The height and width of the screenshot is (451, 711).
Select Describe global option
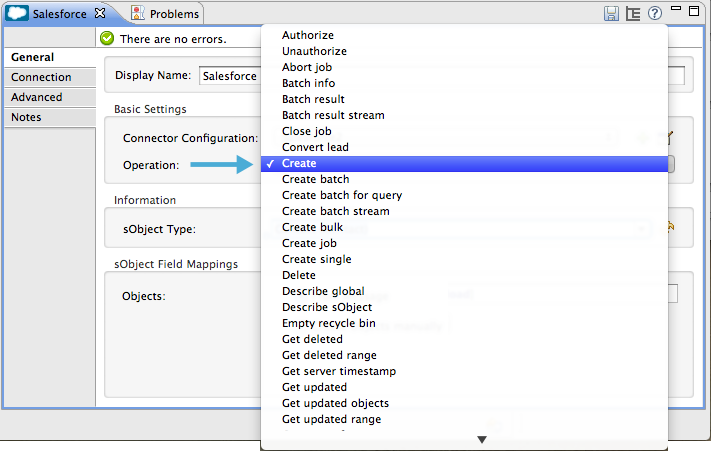(x=464, y=291)
